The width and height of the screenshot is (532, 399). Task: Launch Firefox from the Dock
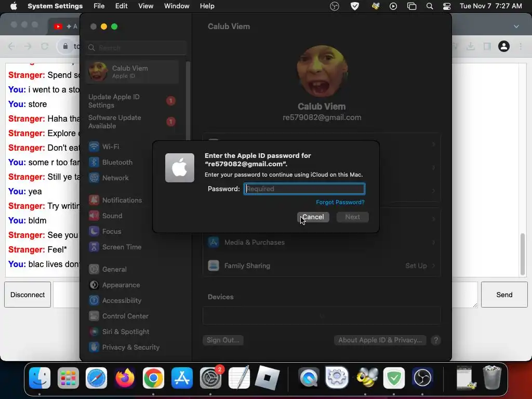125,378
